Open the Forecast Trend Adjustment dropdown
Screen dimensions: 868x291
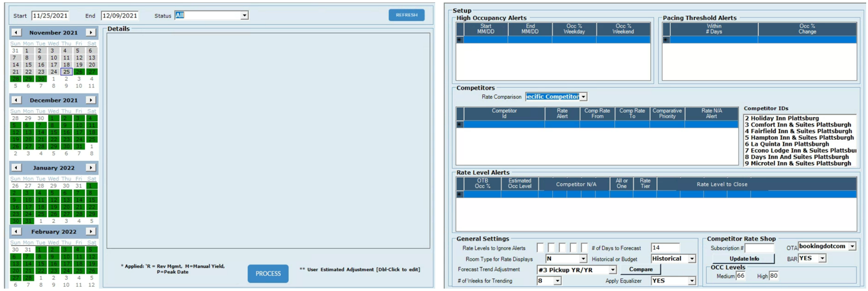612,270
